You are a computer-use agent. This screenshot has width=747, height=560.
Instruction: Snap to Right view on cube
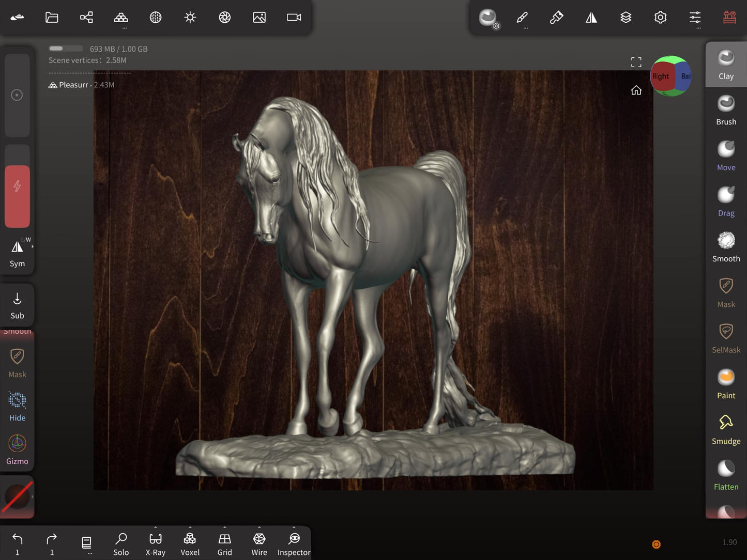click(x=661, y=76)
